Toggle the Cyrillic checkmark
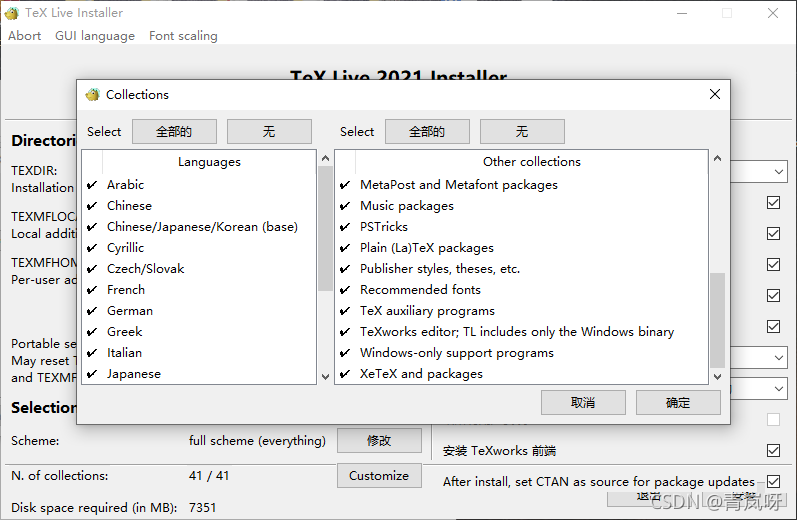Image resolution: width=797 pixels, height=520 pixels. (x=92, y=248)
